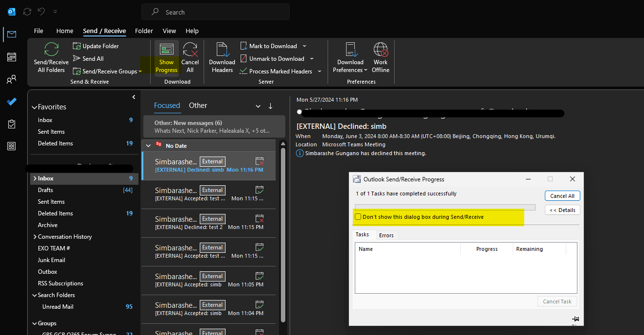The height and width of the screenshot is (335, 644).
Task: Click the pin icon in the Send/Receive Progress dialog
Action: (575, 319)
